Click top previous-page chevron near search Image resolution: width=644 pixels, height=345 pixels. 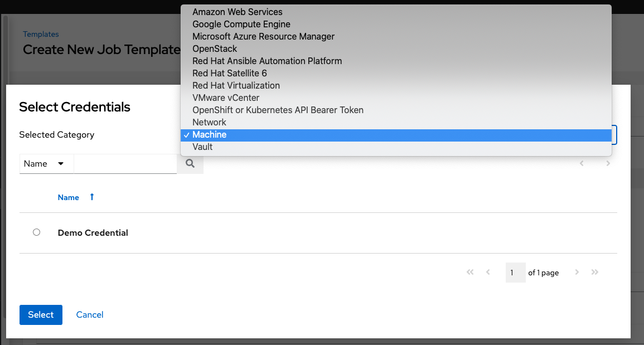582,163
